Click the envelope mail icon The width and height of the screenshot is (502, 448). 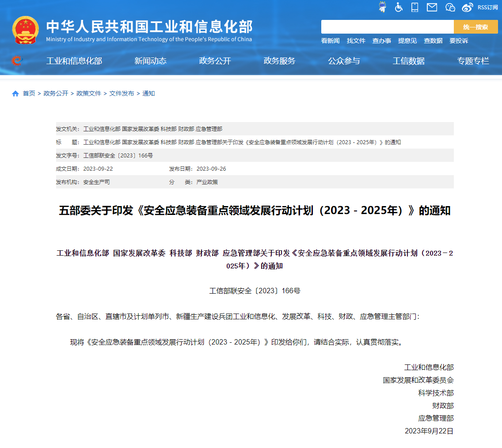point(432,7)
